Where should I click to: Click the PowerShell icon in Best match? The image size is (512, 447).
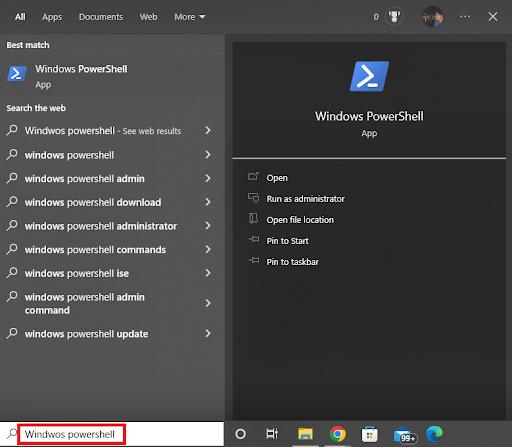17,74
